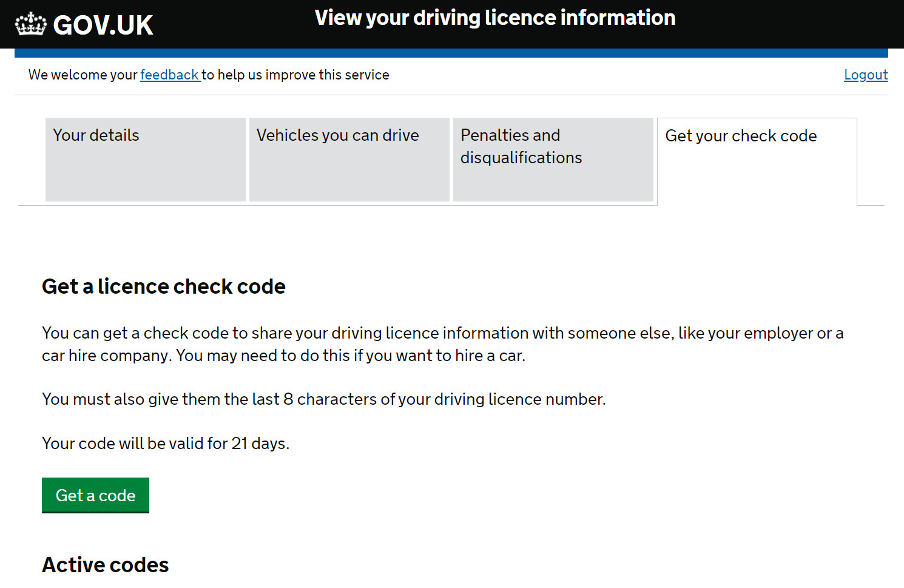Screen dimensions: 904x588
Task: Return to Your details section
Action: tap(96, 135)
